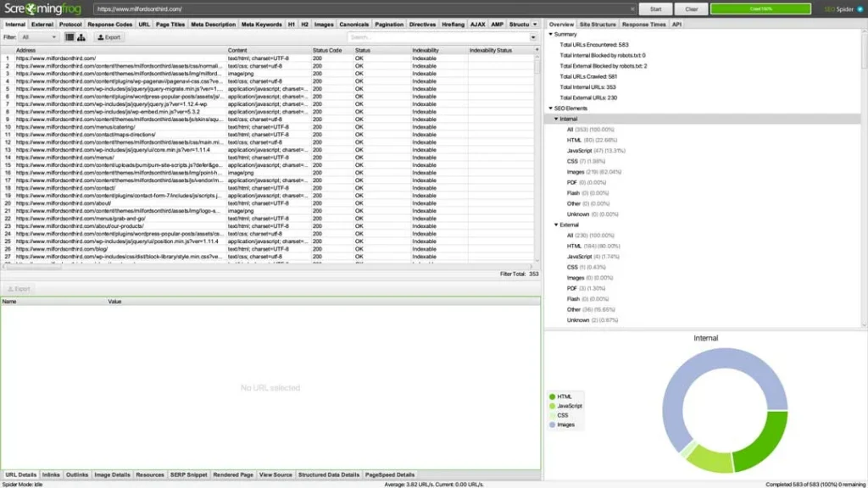Collapse the SEO Elements section
The image size is (868, 488).
click(551, 108)
